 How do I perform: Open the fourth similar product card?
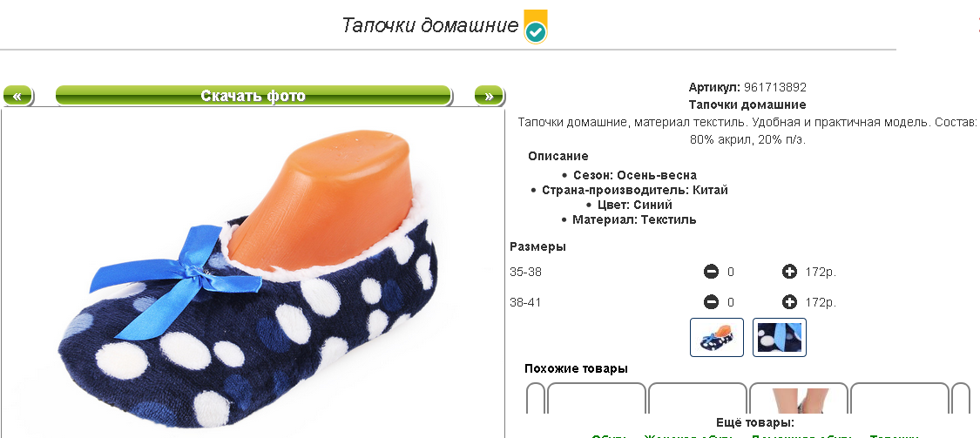[900, 398]
